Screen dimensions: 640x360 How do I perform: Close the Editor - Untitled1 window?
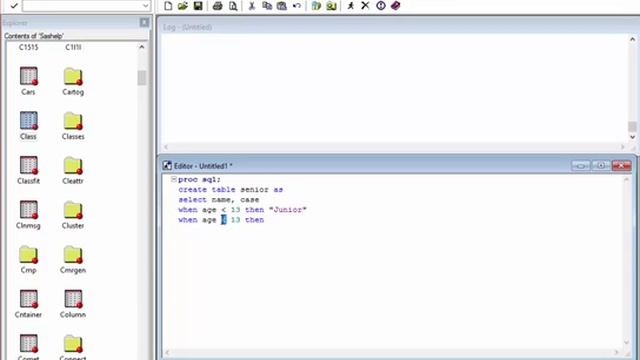tap(621, 165)
